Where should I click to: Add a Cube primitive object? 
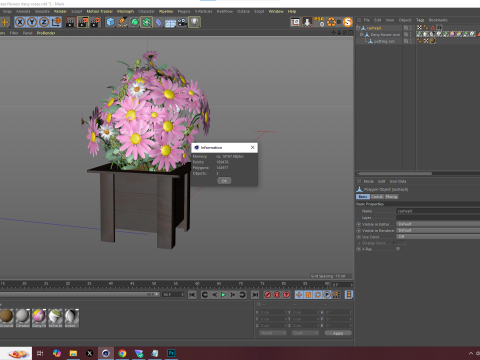click(x=110, y=22)
